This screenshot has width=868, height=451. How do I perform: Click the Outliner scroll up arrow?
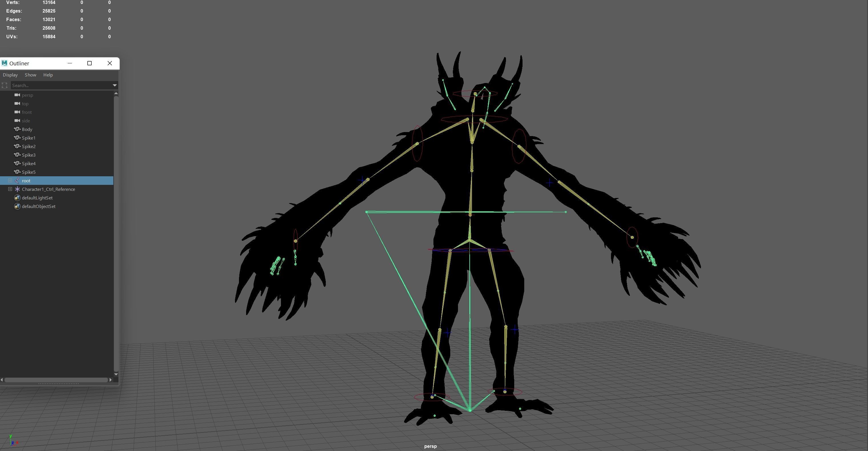(116, 93)
